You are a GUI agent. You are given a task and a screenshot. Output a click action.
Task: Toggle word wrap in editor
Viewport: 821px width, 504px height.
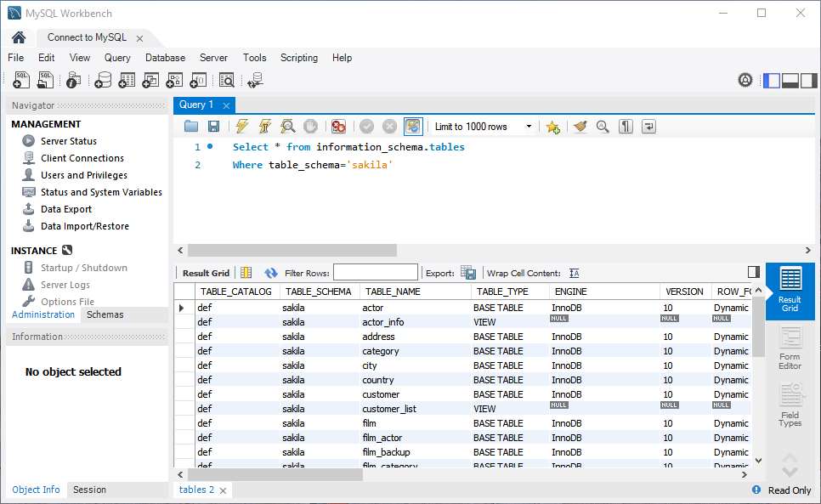pos(648,126)
